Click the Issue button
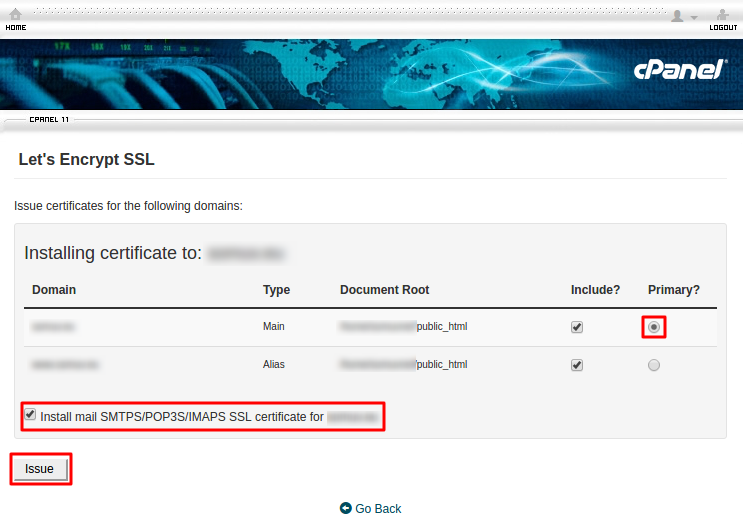Viewport: 743px width, 524px height. [x=40, y=469]
